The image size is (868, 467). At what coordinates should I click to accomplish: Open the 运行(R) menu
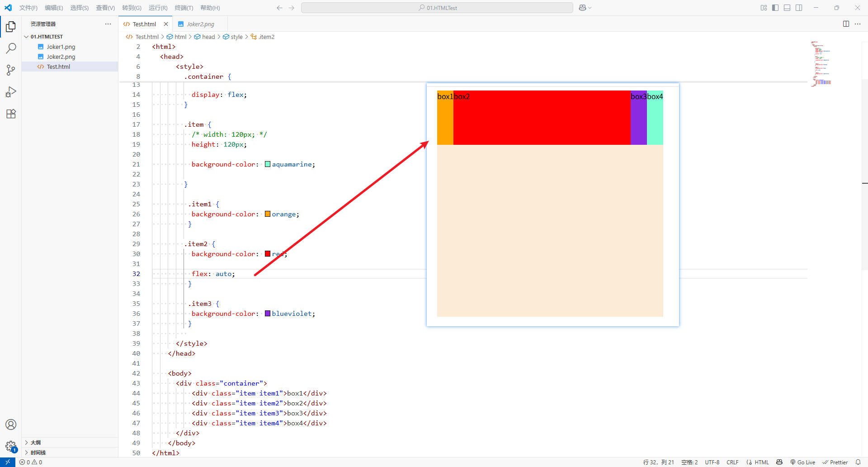158,8
